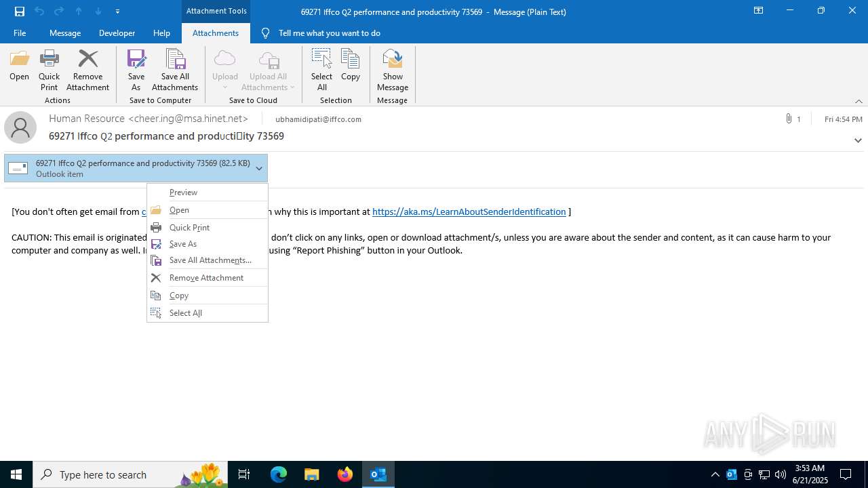Choose Copy from the context menu

208,296
